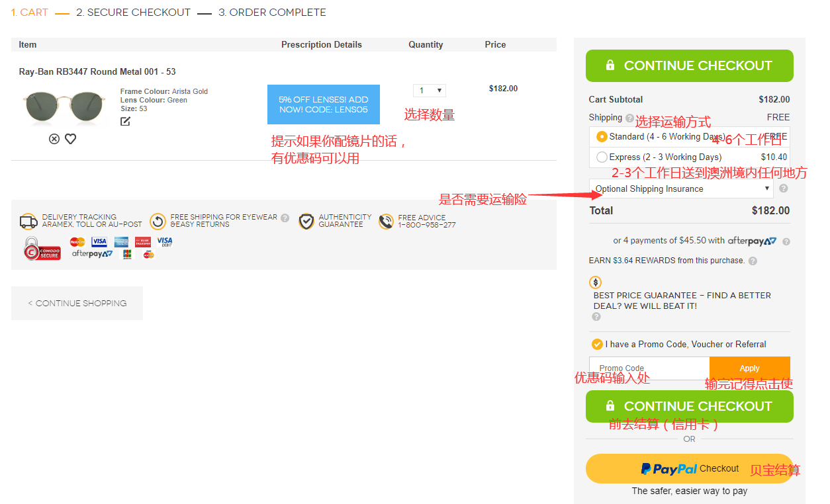Select Express 2-3 working days shipping
Viewport: 830px width, 504px height.
pos(602,157)
